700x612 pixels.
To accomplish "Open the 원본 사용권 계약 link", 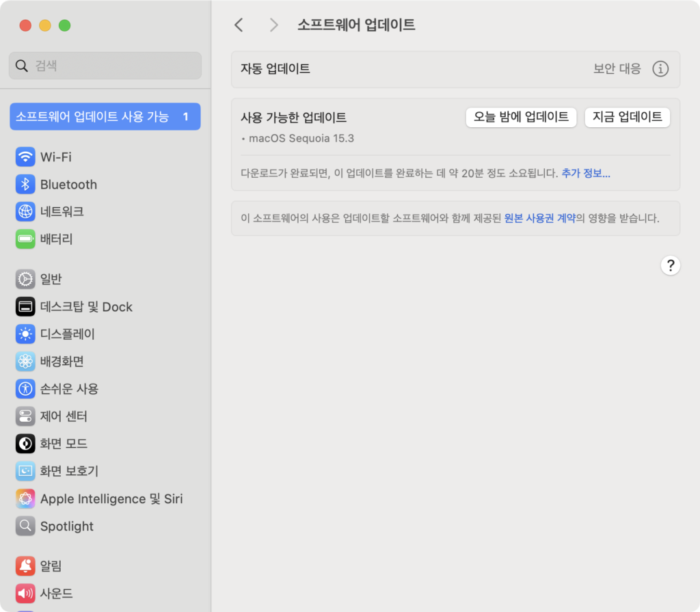I will [x=540, y=218].
